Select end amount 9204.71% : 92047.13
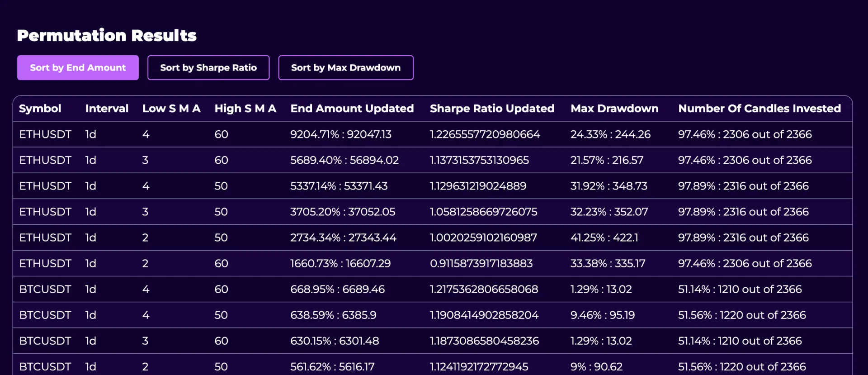This screenshot has width=868, height=375. tap(341, 134)
